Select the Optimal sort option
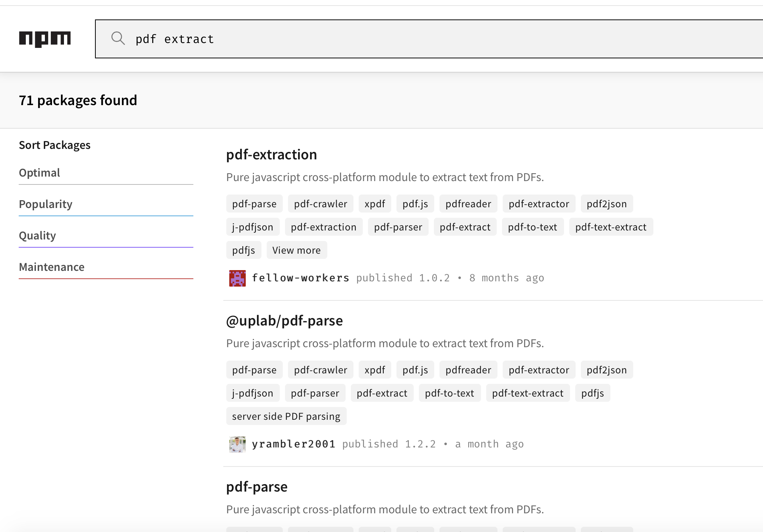Viewport: 763px width, 532px height. pos(40,173)
